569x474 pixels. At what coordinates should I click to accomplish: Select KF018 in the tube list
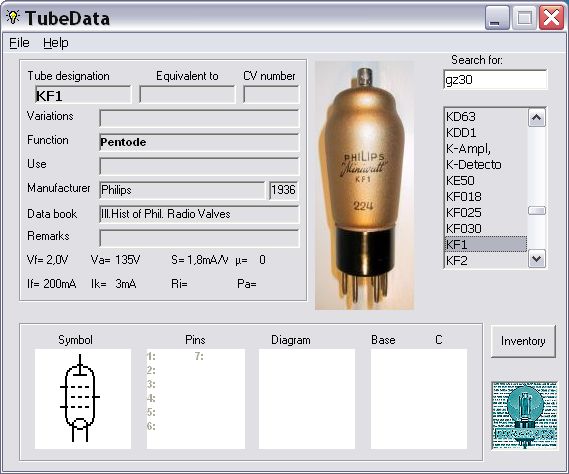point(486,196)
